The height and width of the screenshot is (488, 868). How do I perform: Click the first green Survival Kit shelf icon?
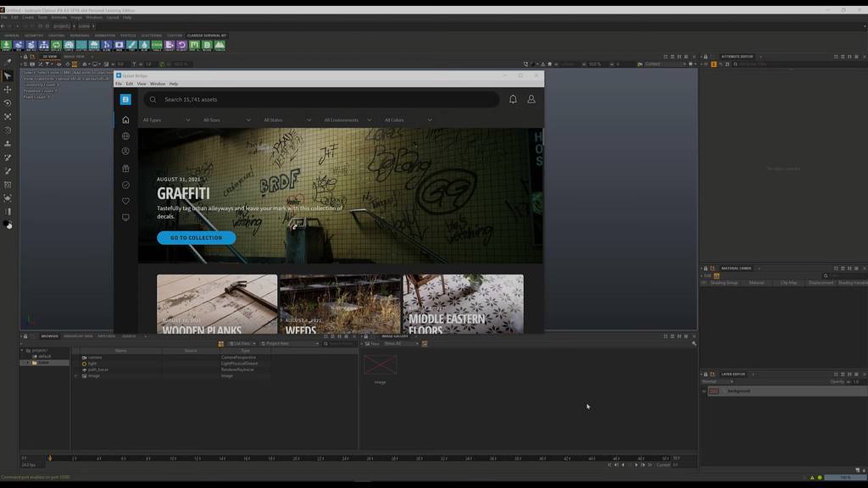pyautogui.click(x=6, y=45)
